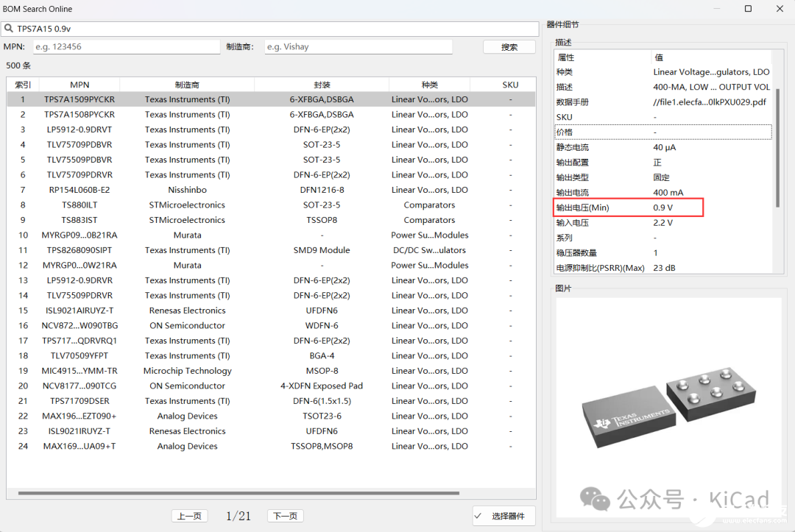Click the Texas Instruments chip image
Screen dimensions: 795x532
point(668,408)
